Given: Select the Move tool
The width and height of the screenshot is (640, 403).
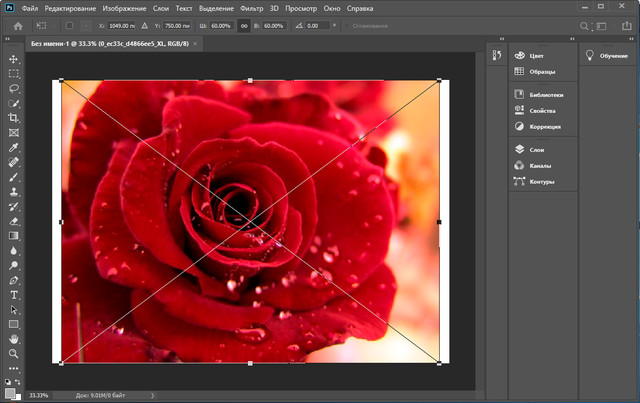Looking at the screenshot, I should click(x=14, y=60).
